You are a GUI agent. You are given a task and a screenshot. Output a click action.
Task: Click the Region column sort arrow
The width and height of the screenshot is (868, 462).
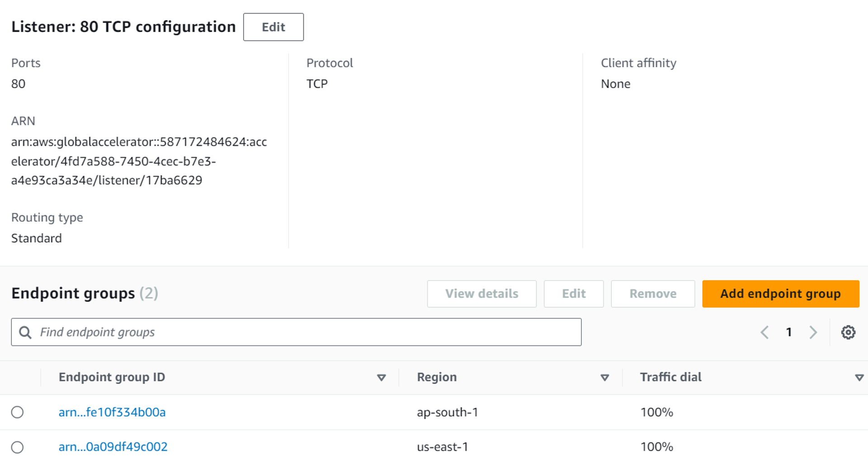tap(604, 378)
